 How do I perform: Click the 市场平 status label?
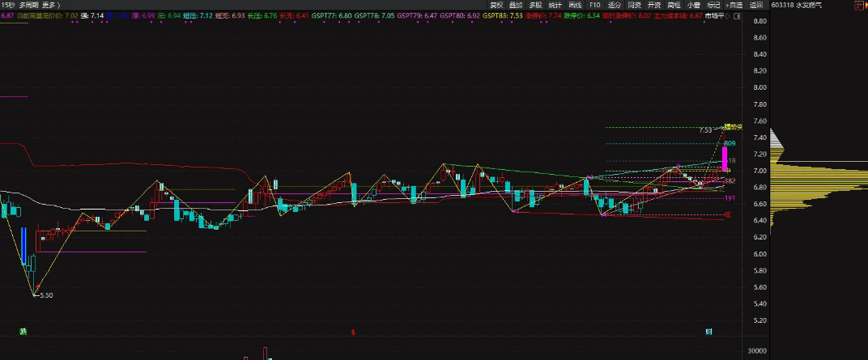[715, 15]
